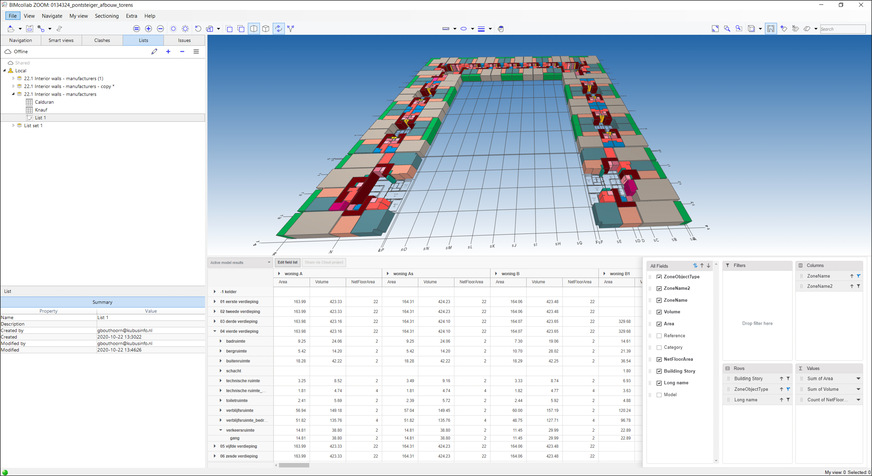The width and height of the screenshot is (872, 476).
Task: Click the zoom out minus toolbar icon
Action: 162,29
